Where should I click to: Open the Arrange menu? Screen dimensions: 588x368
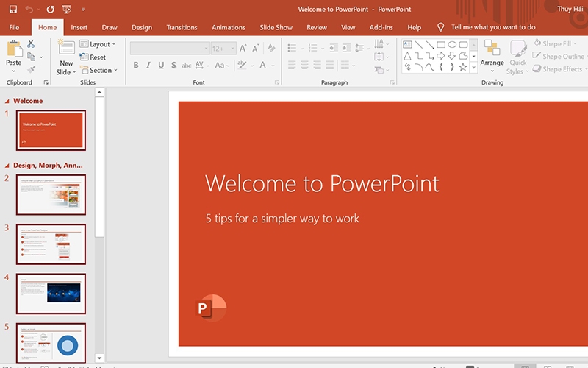coord(492,57)
